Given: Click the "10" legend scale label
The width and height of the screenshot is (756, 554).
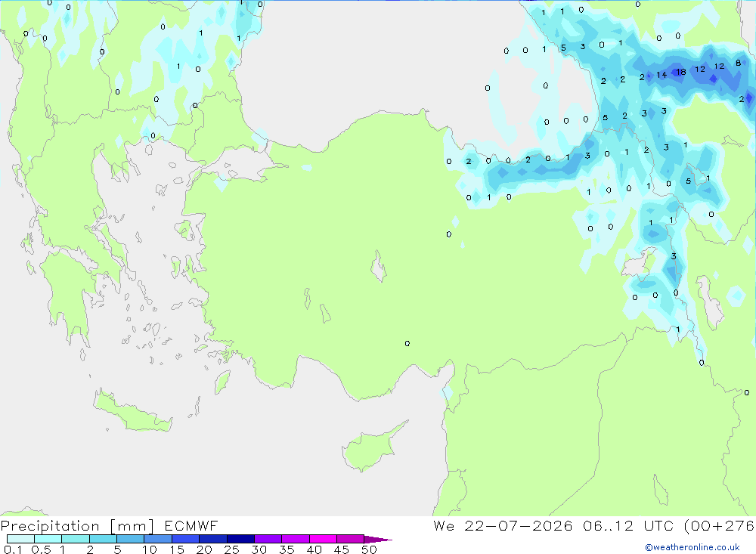Looking at the screenshot, I should pos(150,549).
